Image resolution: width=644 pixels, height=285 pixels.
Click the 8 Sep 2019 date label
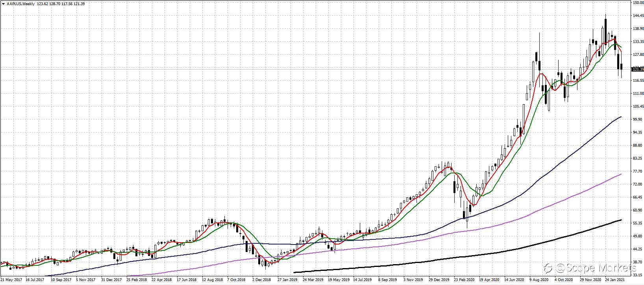click(x=388, y=280)
